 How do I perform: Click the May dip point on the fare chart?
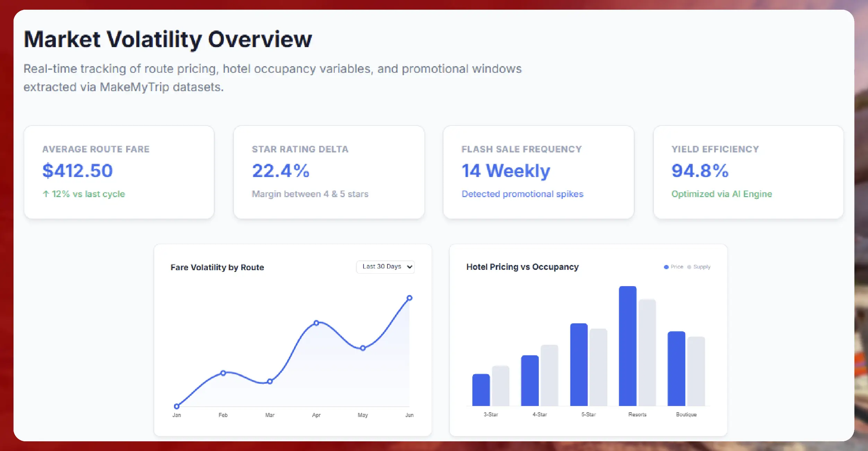tap(363, 348)
